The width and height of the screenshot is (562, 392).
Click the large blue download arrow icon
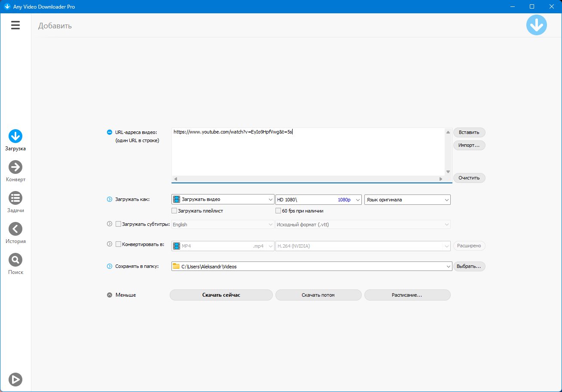point(537,25)
